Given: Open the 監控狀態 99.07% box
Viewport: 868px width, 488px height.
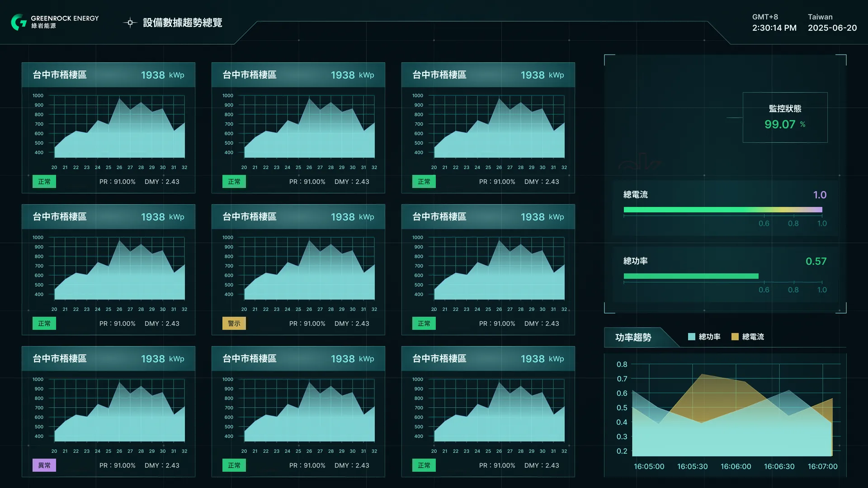Looking at the screenshot, I should click(785, 117).
